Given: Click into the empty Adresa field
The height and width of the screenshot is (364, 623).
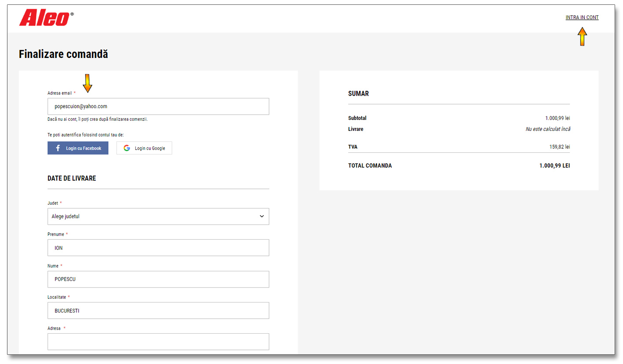Looking at the screenshot, I should click(x=158, y=342).
